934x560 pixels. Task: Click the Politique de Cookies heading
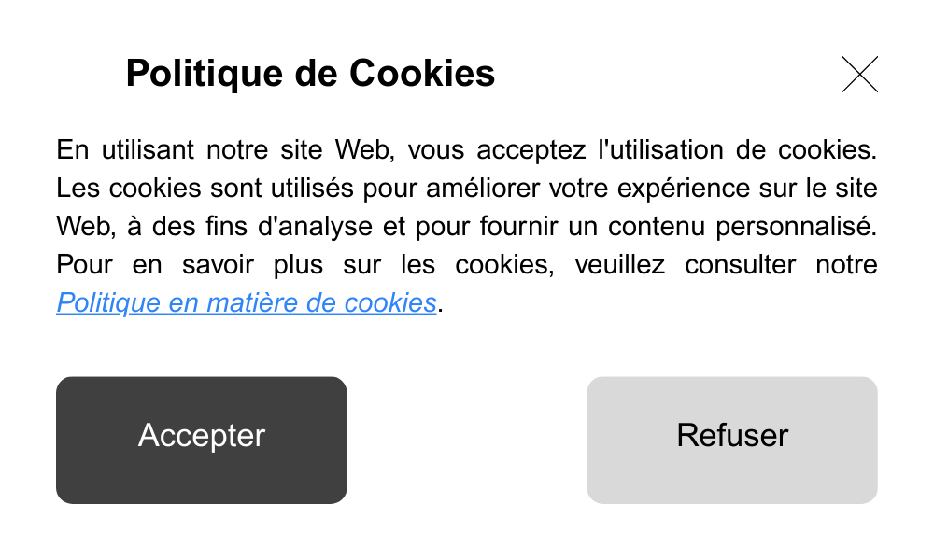tap(310, 73)
